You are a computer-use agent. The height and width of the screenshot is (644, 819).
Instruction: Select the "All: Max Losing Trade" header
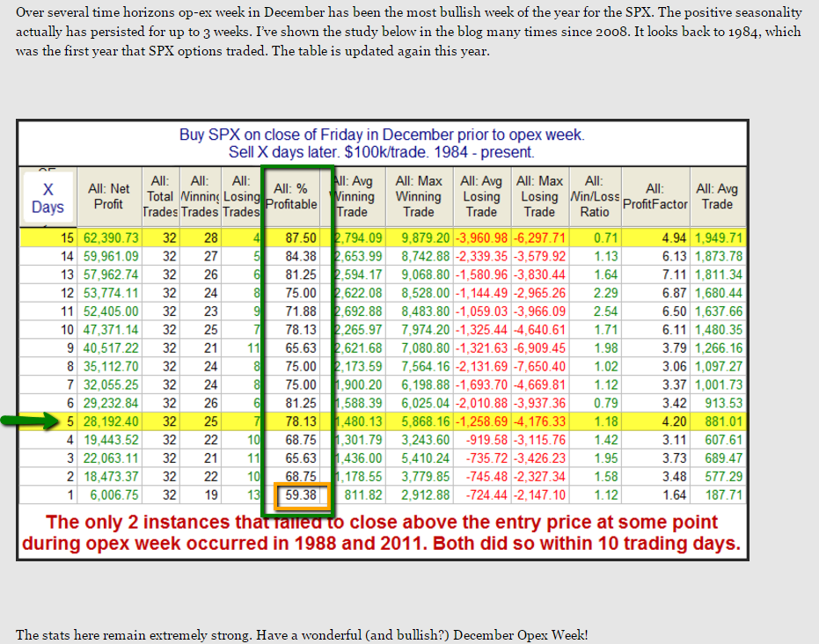coord(539,196)
